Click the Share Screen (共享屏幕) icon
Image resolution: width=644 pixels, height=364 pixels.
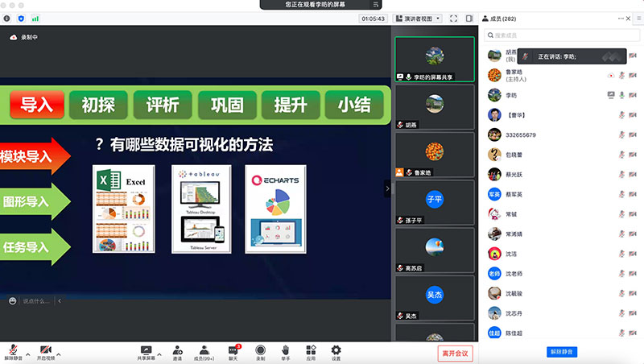point(146,350)
